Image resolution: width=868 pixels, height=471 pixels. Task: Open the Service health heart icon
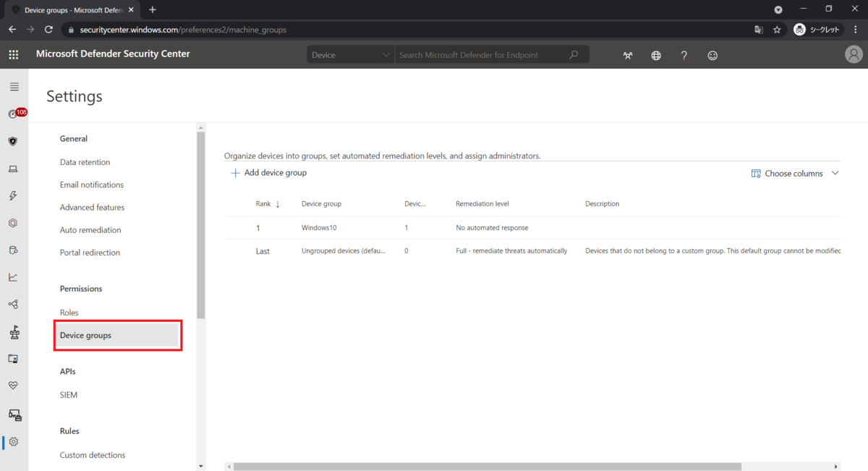(13, 386)
